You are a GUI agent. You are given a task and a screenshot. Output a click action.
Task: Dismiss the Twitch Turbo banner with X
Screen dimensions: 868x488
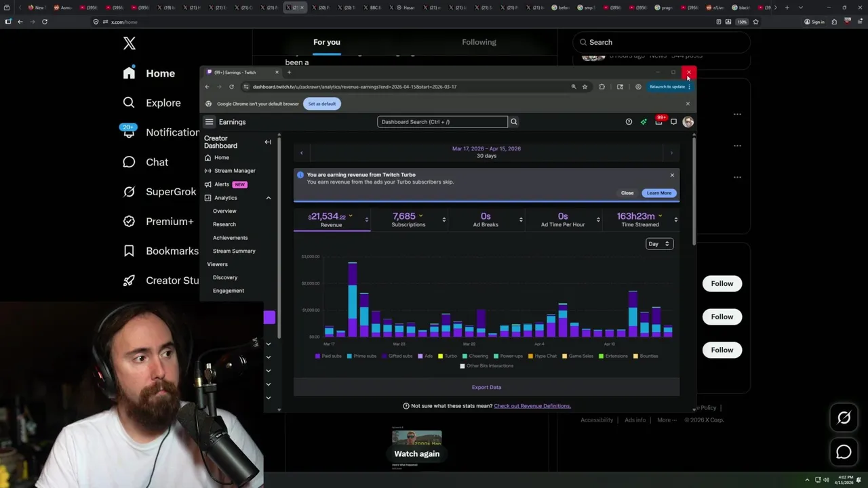pyautogui.click(x=672, y=175)
